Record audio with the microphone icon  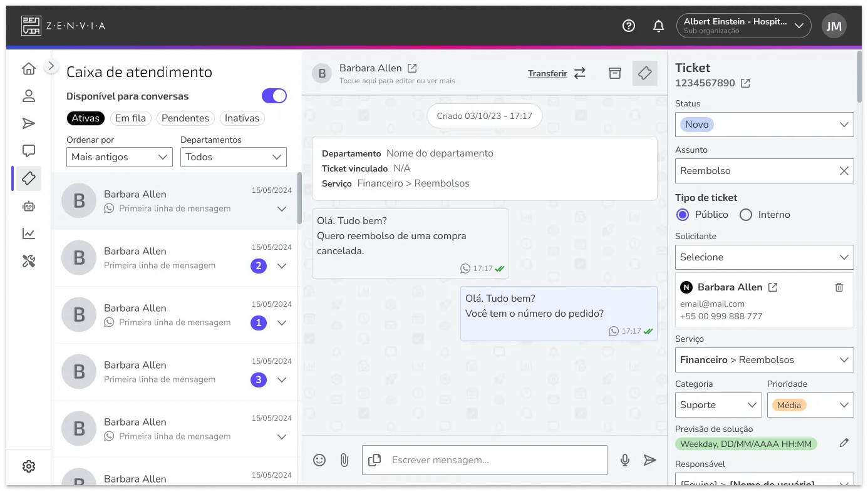point(624,459)
